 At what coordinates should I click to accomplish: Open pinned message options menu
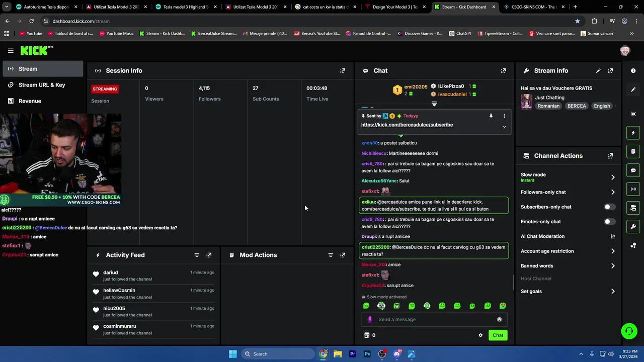[x=504, y=116]
